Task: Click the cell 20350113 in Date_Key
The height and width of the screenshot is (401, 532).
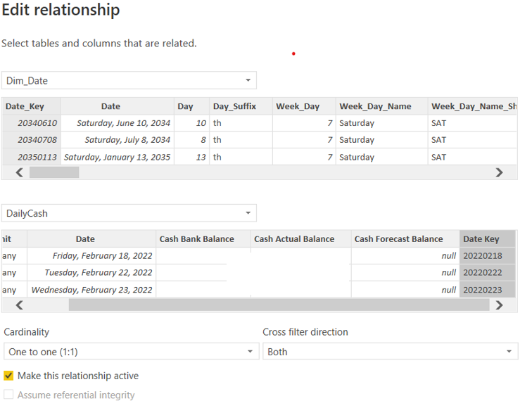Action: coord(32,157)
